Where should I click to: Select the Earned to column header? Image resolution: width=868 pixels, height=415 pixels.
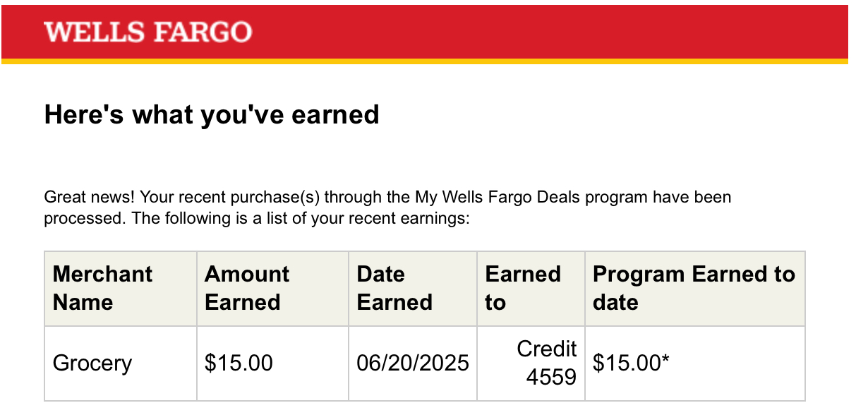coord(523,288)
